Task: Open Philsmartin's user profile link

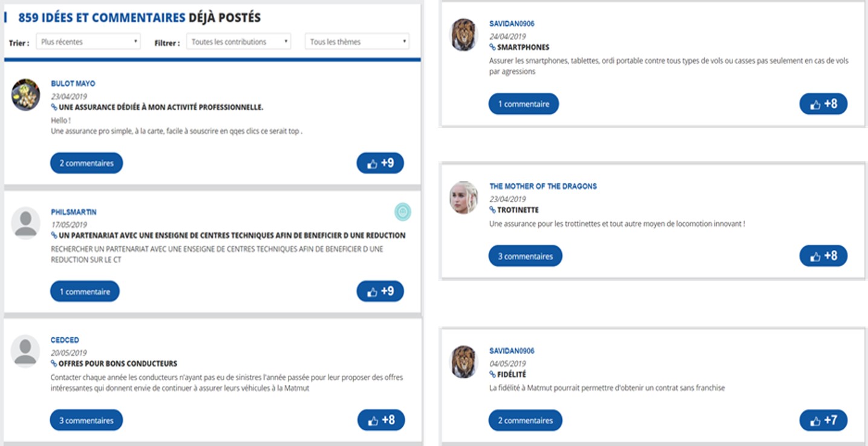Action: 73,212
